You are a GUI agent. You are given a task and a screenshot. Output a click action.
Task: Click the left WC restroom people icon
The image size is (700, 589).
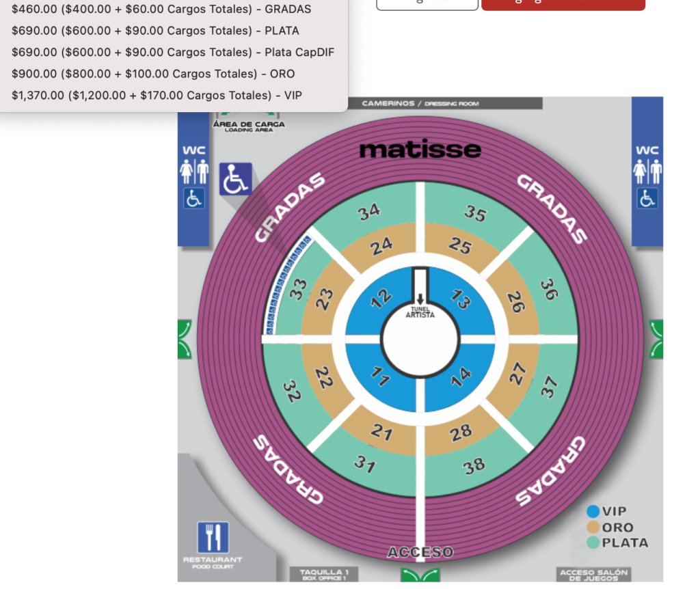(193, 172)
